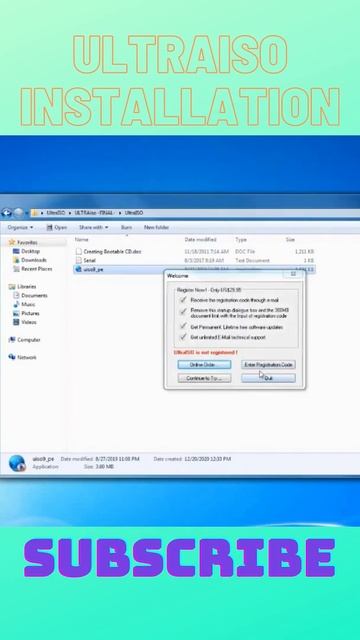Screen dimensions: 360x640
Task: Click the Enter Registration Code button
Action: [x=268, y=364]
